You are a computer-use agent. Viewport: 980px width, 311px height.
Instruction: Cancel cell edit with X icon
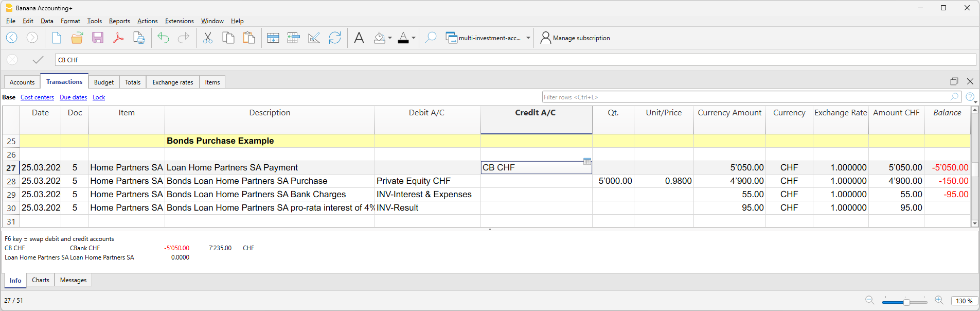click(12, 60)
